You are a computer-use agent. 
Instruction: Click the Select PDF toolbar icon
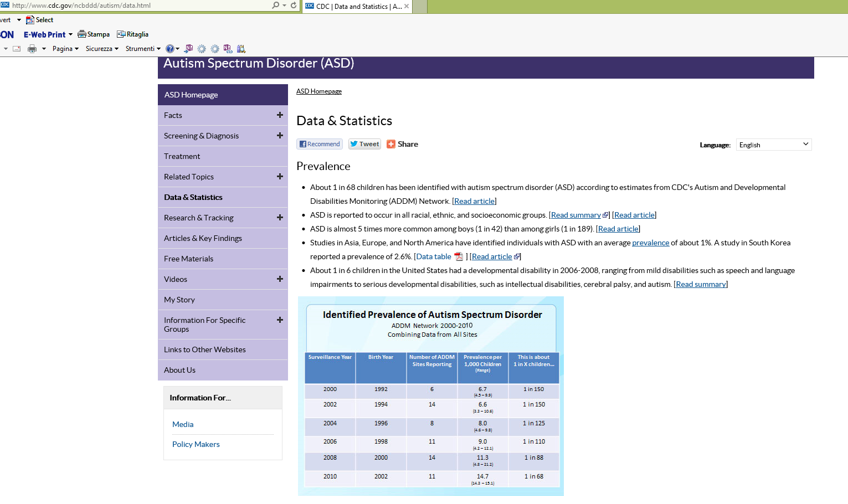tap(30, 20)
